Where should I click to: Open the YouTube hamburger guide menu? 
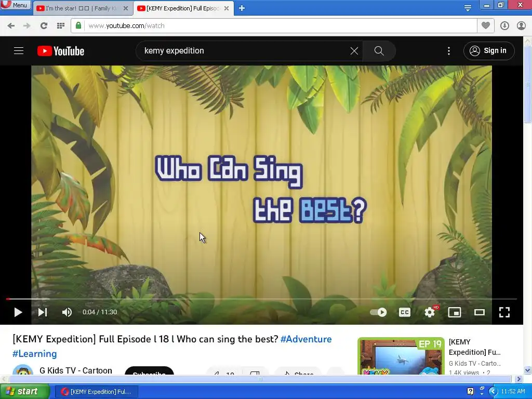click(x=19, y=51)
